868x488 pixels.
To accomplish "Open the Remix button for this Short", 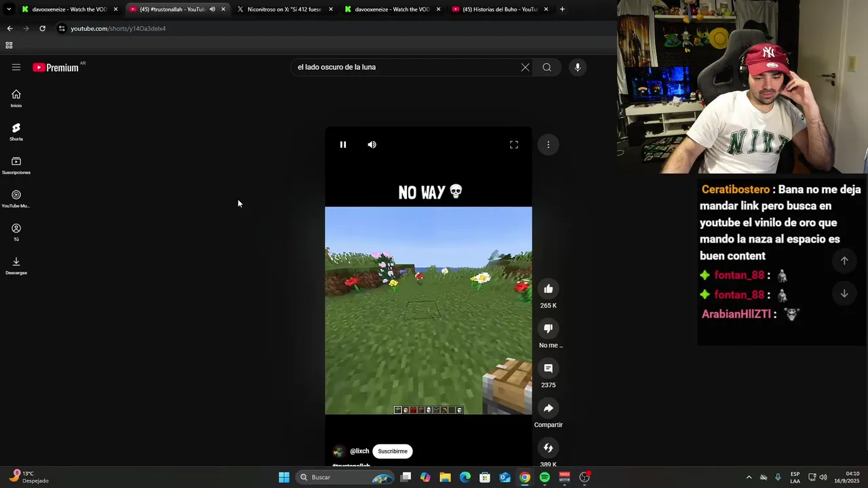I will coord(548,448).
